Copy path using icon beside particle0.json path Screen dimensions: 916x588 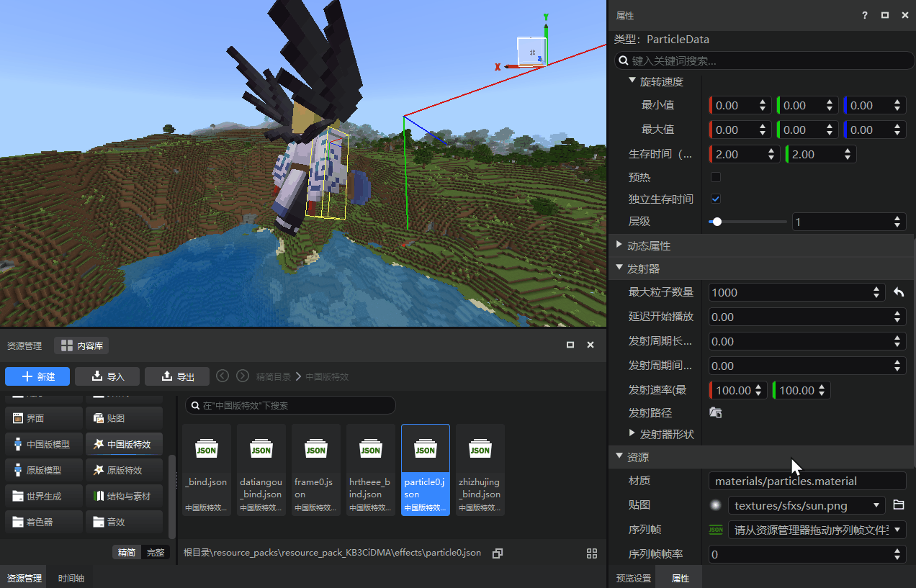[x=497, y=553]
